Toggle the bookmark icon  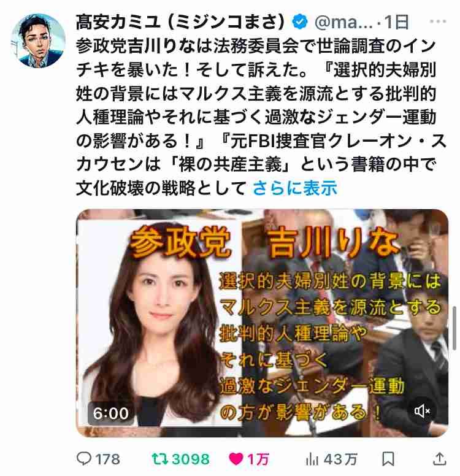tap(388, 459)
